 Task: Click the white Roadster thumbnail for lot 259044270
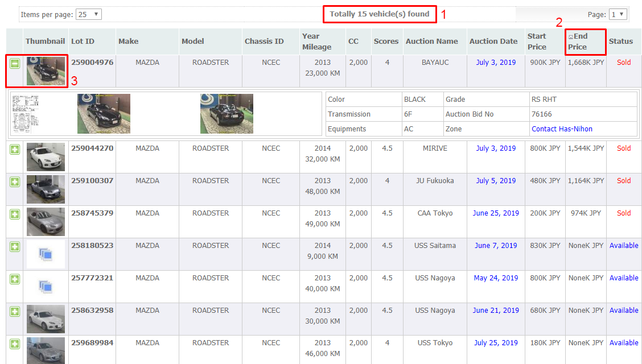tap(46, 157)
